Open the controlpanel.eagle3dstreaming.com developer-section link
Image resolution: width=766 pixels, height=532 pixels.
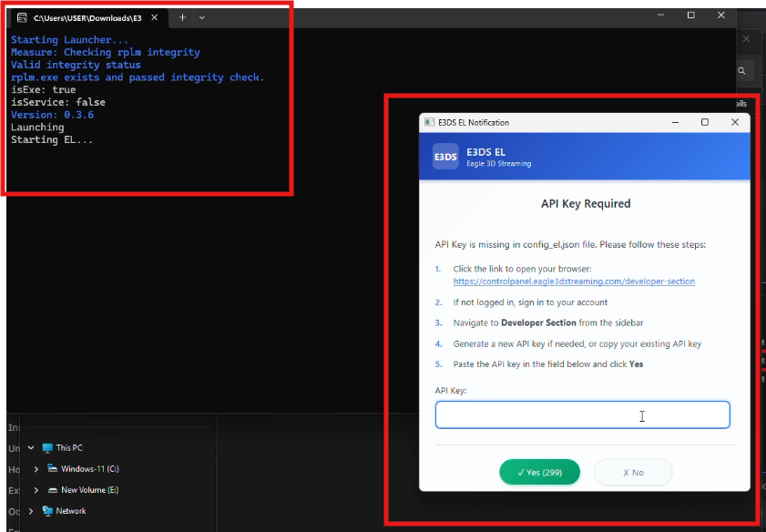[x=574, y=281]
